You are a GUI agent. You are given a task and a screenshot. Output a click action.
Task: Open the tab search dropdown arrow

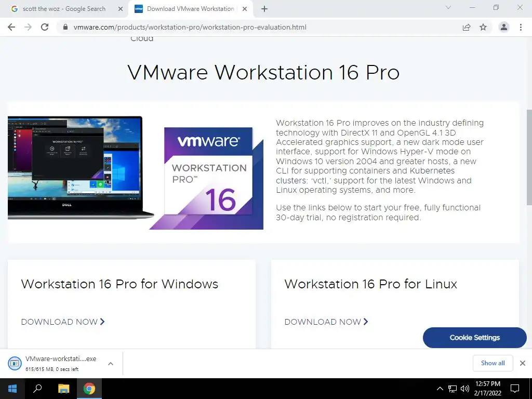pyautogui.click(x=448, y=7)
